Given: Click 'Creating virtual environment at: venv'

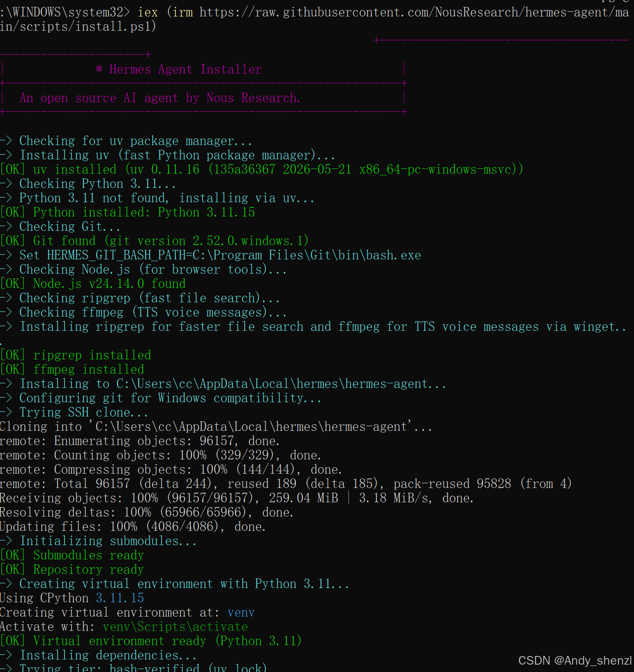Looking at the screenshot, I should coord(128,612).
